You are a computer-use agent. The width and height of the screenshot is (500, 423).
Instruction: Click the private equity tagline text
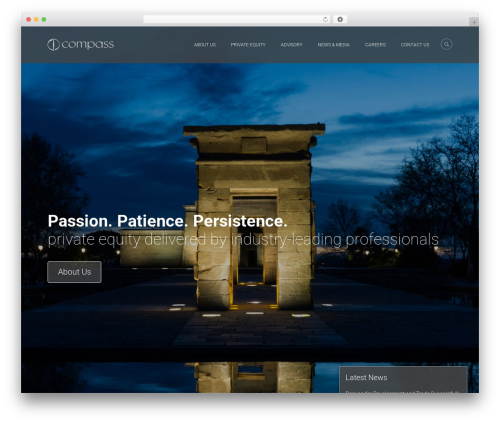(x=243, y=240)
